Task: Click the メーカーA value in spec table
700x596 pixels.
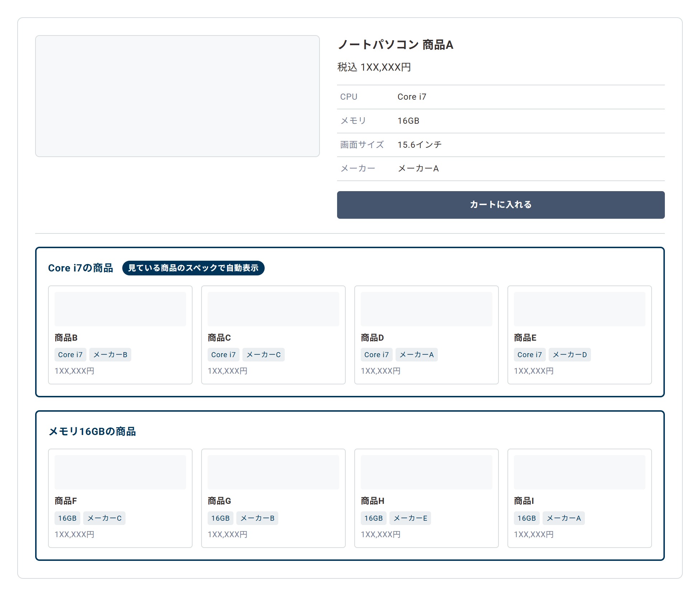Action: 418,169
